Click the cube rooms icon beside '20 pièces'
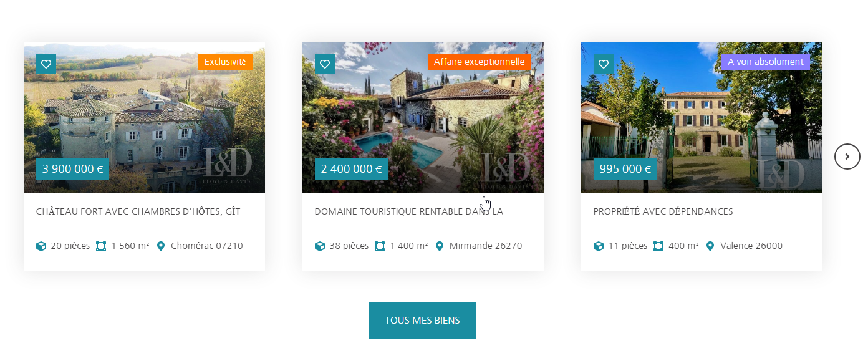The width and height of the screenshot is (868, 353). 41,246
